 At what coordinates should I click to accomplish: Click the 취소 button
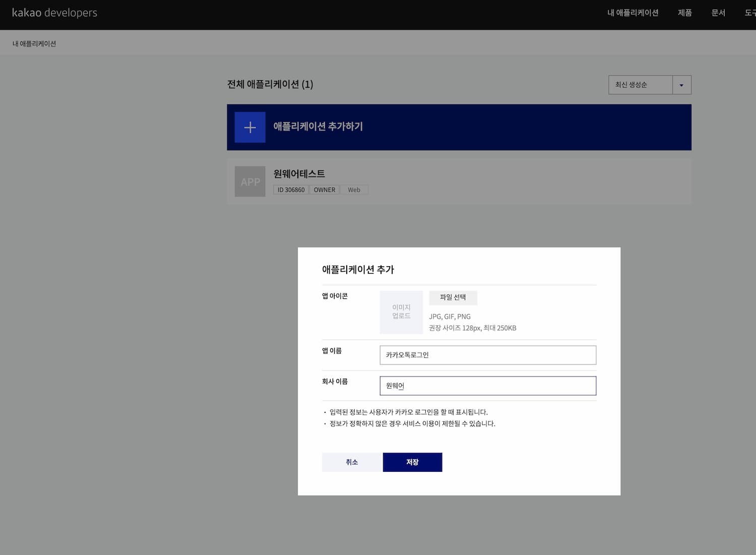point(352,462)
